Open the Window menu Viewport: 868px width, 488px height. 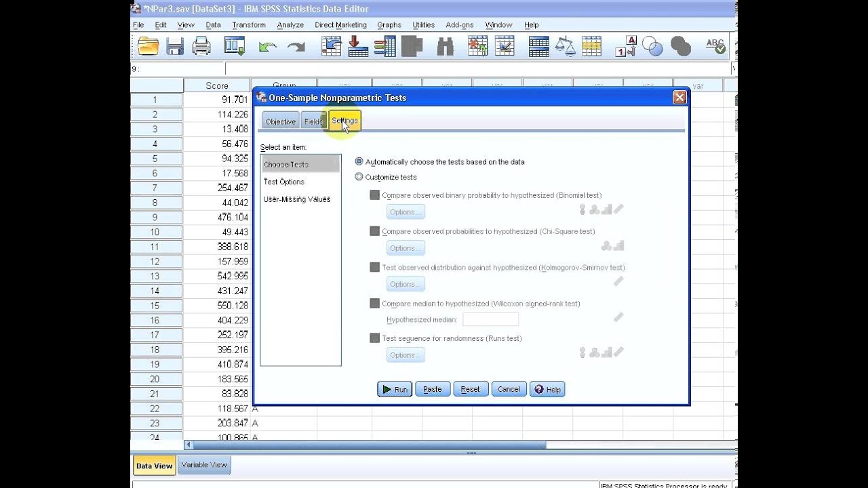pos(498,25)
